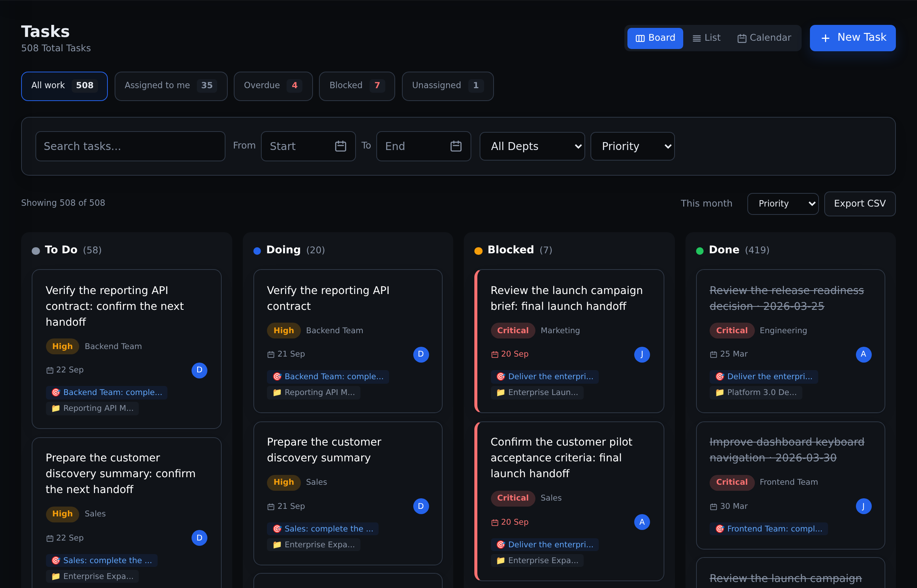Select the All work filter
This screenshot has height=588, width=917.
tap(64, 86)
